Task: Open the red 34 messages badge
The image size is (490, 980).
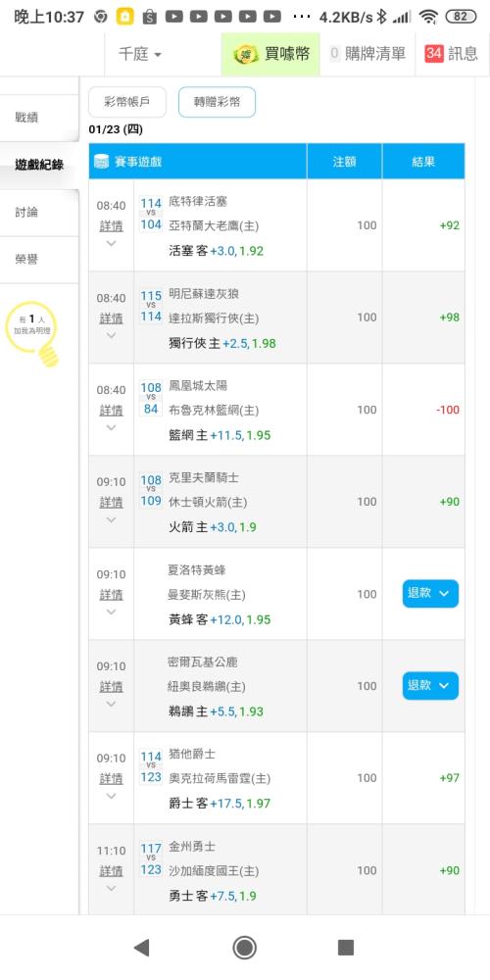Action: [434, 54]
